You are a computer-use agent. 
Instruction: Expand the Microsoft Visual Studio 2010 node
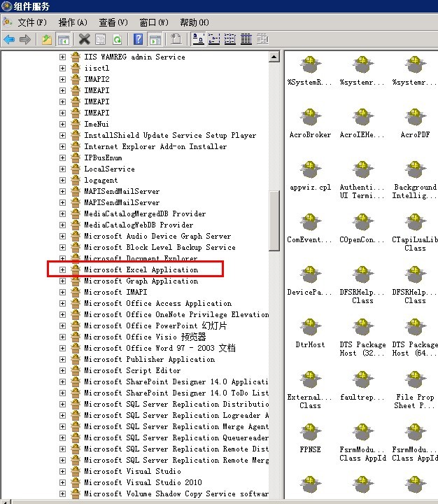click(62, 482)
